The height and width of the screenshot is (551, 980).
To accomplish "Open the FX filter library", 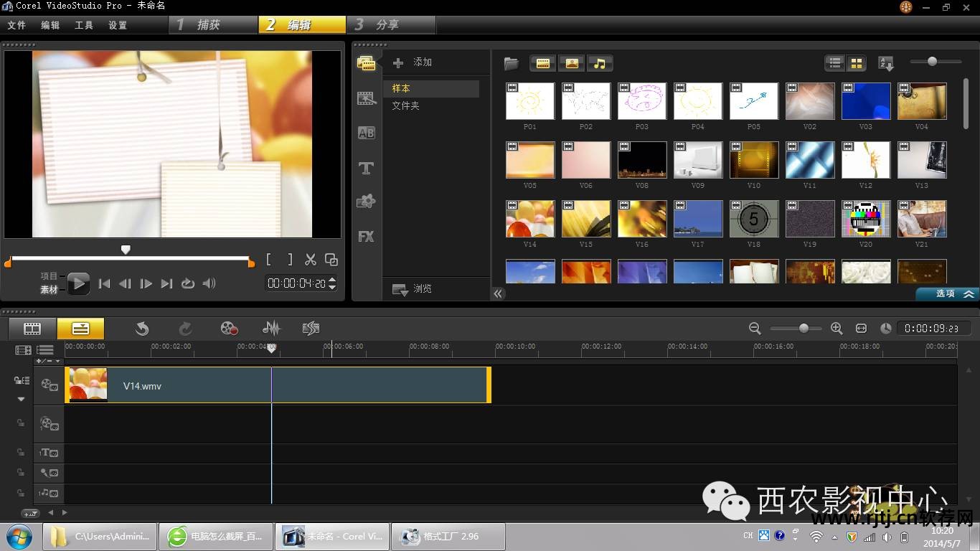I will (367, 236).
